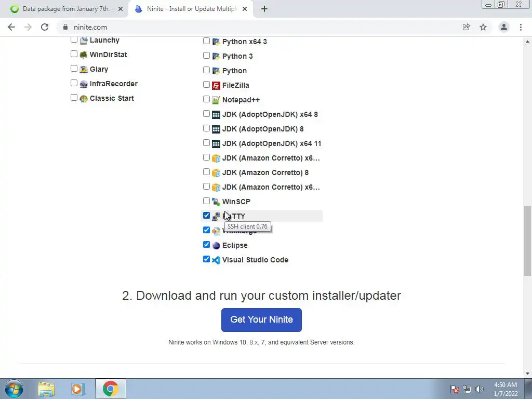Open the network tray icon

(x=467, y=389)
